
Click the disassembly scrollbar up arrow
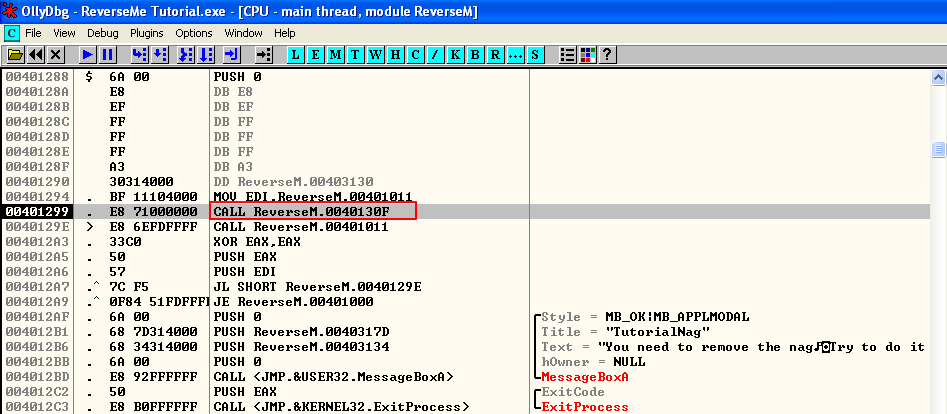click(x=938, y=77)
